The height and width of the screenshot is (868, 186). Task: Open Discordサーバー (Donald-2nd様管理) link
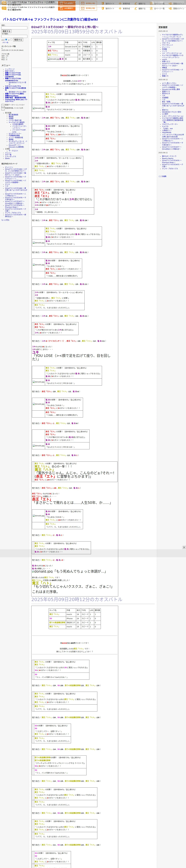pyautogui.click(x=16, y=146)
